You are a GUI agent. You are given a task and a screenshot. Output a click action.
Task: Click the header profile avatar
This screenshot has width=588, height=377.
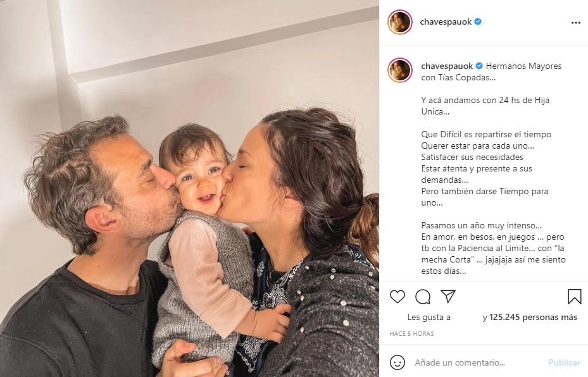coord(400,22)
